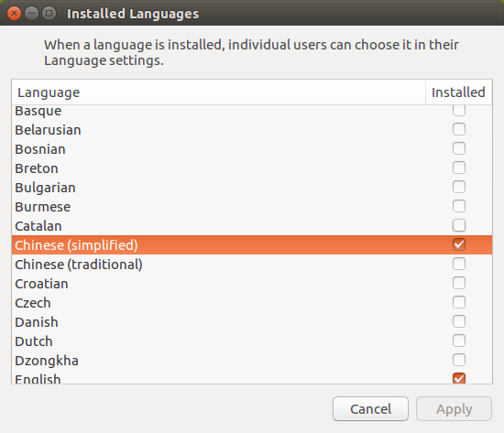
Task: Check the Belarusian installed checkbox
Action: (x=459, y=129)
